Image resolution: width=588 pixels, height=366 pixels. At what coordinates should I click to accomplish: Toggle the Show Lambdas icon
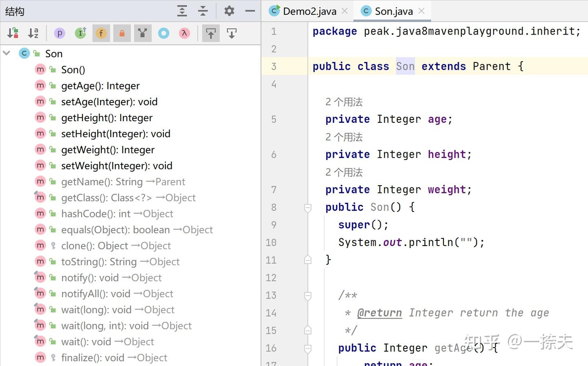click(184, 33)
